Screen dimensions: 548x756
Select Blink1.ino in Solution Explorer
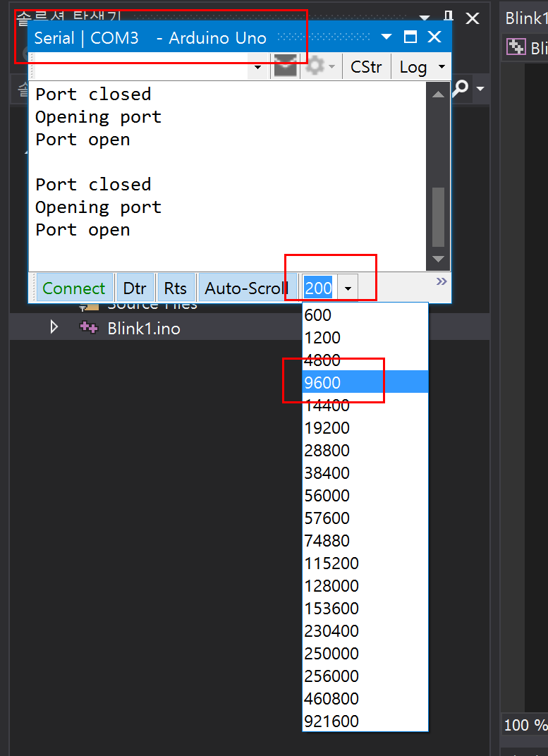[x=144, y=329]
